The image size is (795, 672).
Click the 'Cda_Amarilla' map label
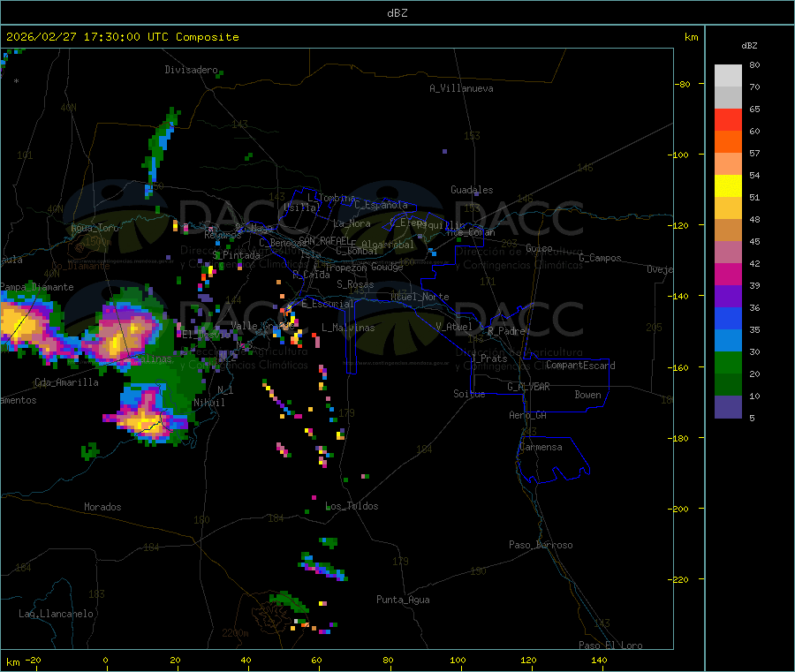click(66, 382)
